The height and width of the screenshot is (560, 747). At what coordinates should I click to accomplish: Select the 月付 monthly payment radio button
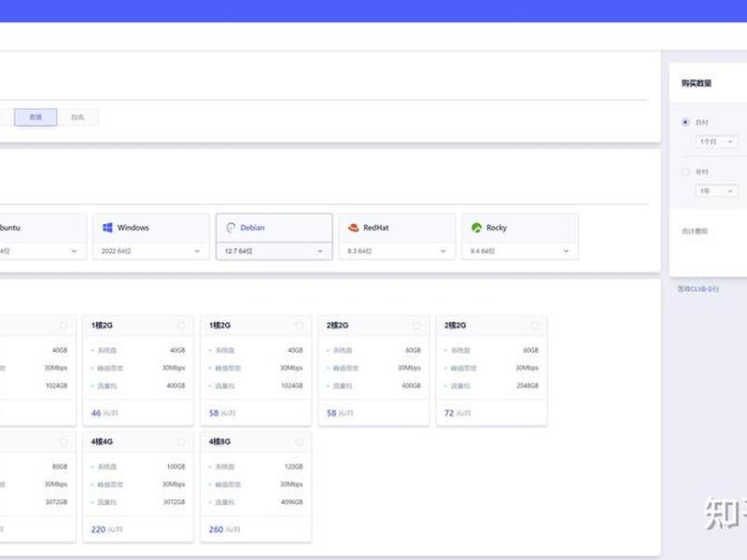pos(685,122)
